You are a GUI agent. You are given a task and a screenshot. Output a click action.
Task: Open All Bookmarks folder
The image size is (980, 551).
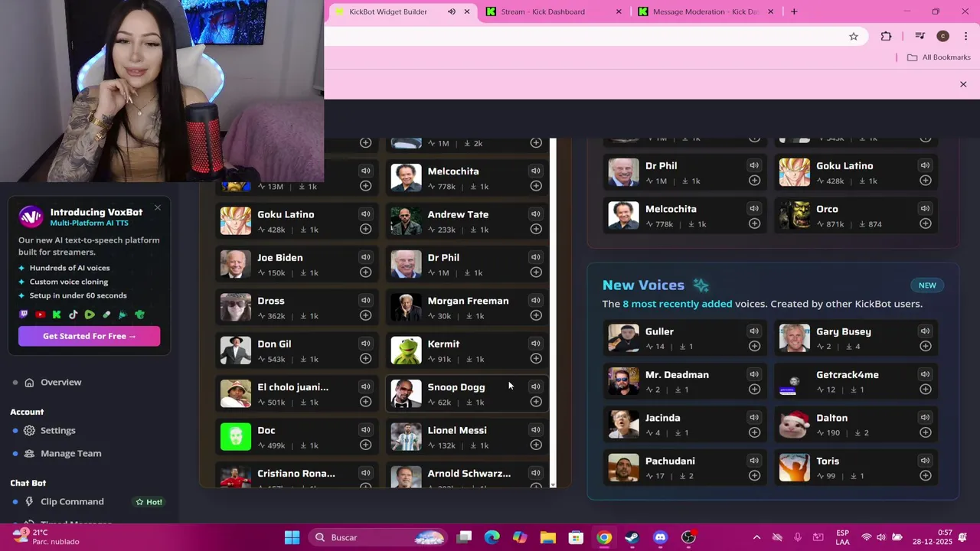coord(939,57)
